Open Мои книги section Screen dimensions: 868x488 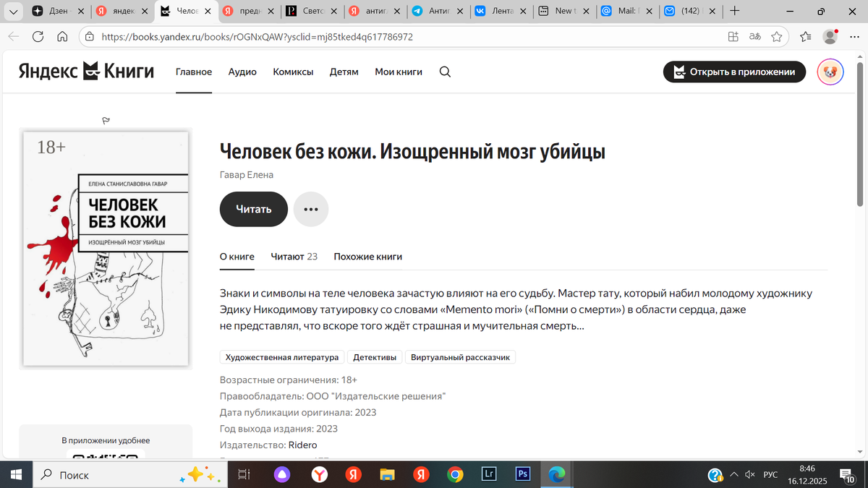click(x=399, y=72)
